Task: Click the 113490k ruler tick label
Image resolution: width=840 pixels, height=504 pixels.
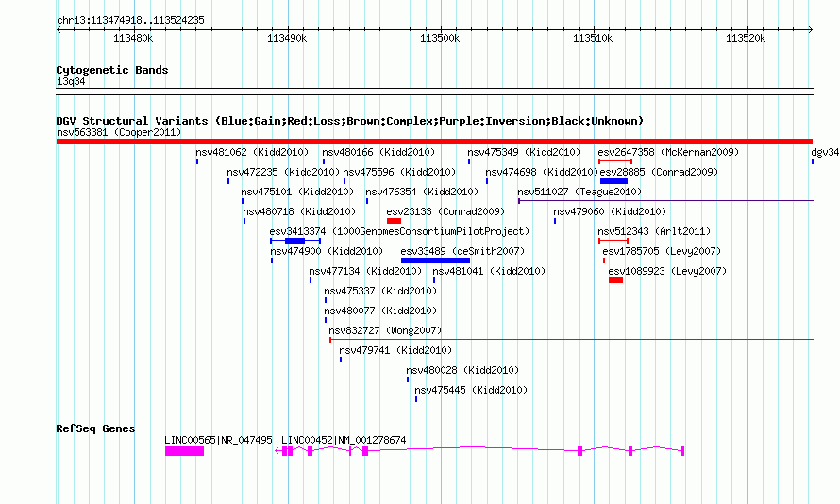Action: (287, 39)
